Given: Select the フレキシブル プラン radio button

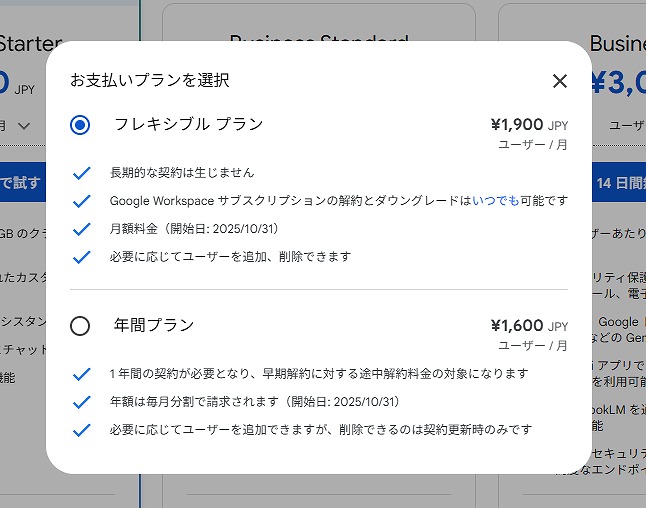Looking at the screenshot, I should pyautogui.click(x=80, y=125).
